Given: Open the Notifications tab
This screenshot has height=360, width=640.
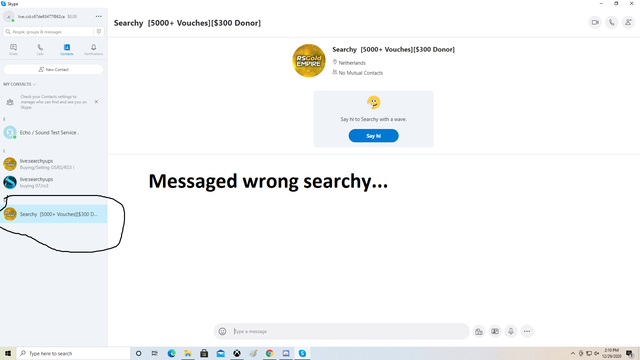Looking at the screenshot, I should click(93, 49).
